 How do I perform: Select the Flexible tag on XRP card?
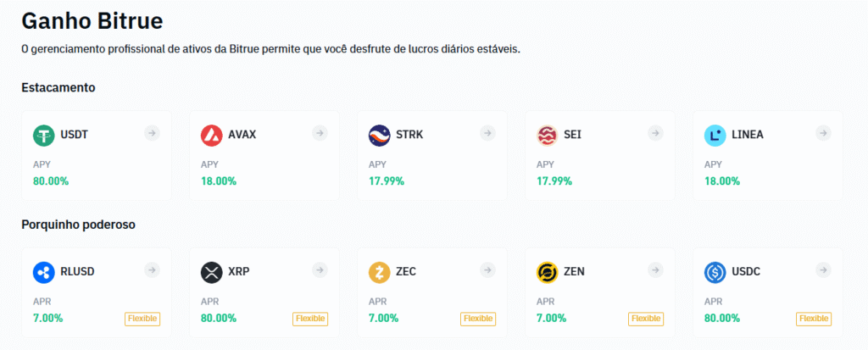pos(310,319)
